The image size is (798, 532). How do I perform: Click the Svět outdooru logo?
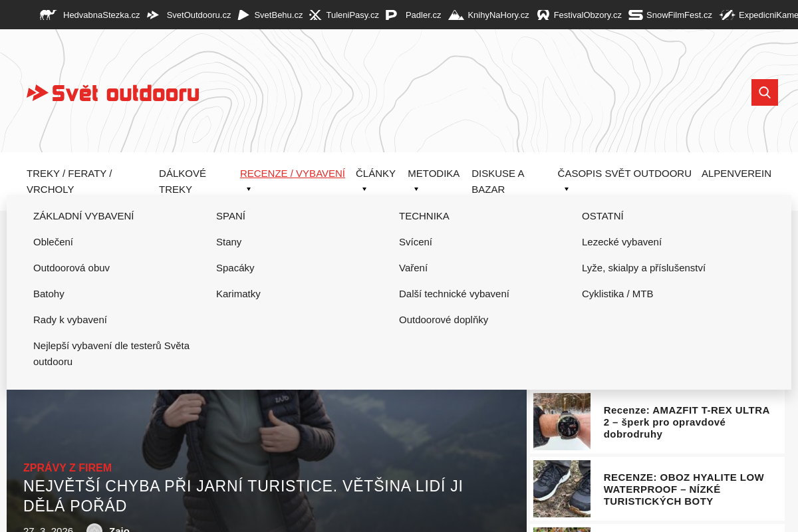(112, 92)
